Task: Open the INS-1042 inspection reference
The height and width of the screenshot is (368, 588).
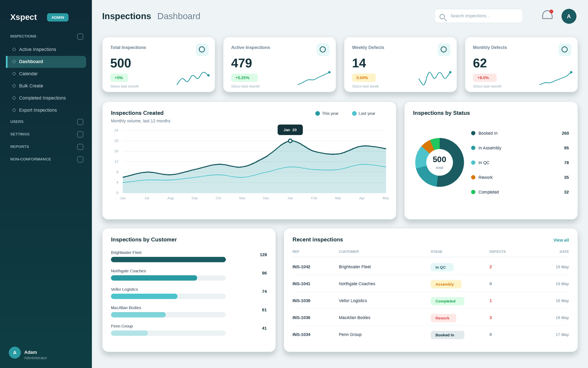Action: (301, 267)
